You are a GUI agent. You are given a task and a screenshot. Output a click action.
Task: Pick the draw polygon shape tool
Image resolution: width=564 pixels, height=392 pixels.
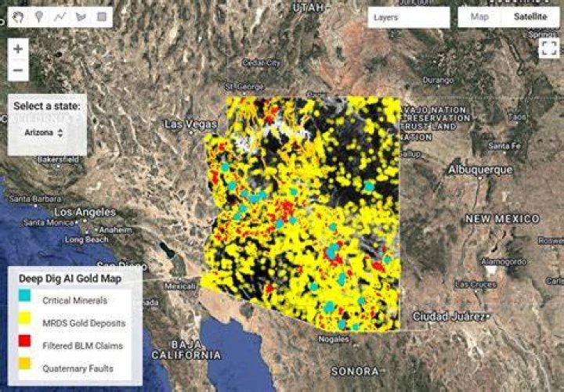81,17
